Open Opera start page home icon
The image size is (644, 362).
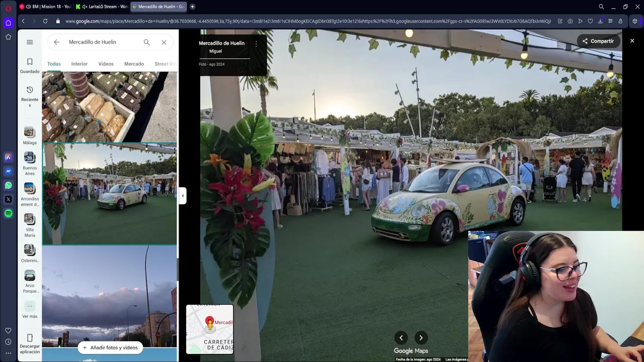(8, 23)
